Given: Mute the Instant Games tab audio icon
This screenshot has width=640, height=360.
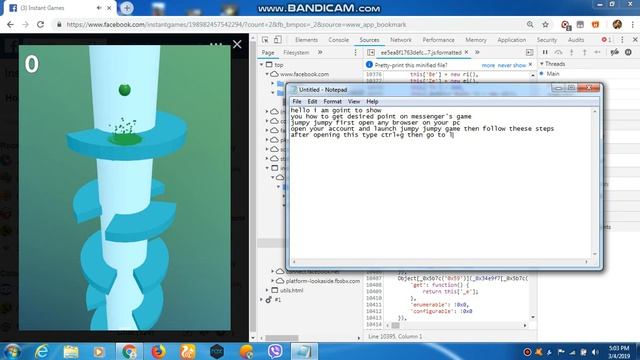Looking at the screenshot, I should [x=99, y=8].
